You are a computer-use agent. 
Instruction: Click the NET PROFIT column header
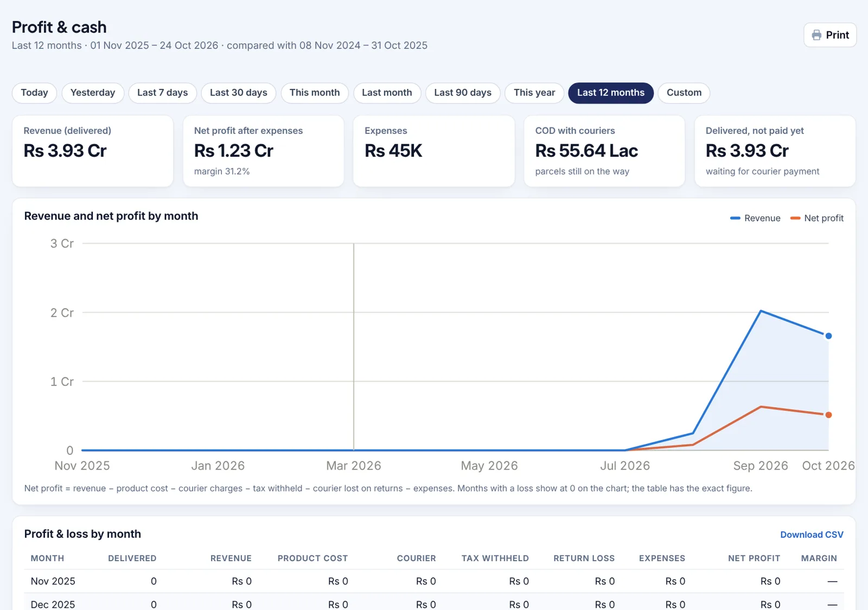pyautogui.click(x=754, y=558)
